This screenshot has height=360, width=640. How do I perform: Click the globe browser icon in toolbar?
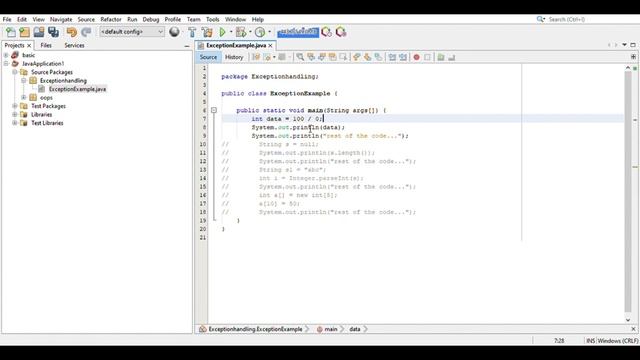pyautogui.click(x=174, y=32)
